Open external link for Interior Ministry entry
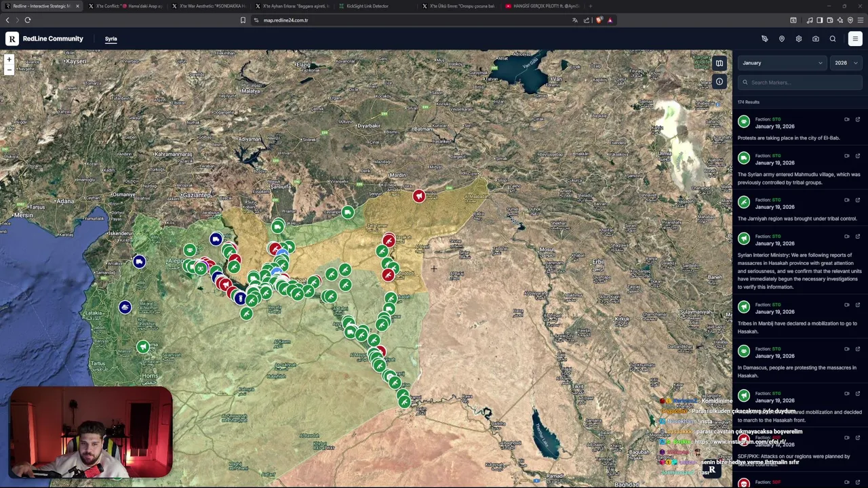The width and height of the screenshot is (868, 488). [x=857, y=237]
